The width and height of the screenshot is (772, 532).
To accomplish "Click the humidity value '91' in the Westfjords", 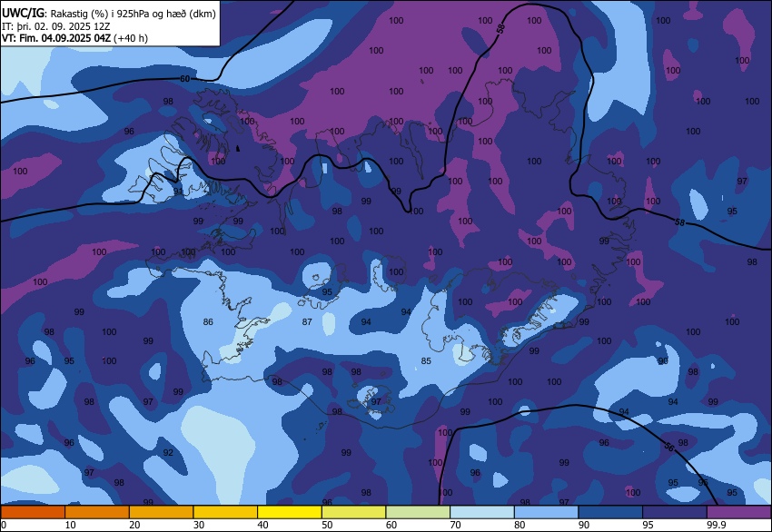I will [178, 191].
